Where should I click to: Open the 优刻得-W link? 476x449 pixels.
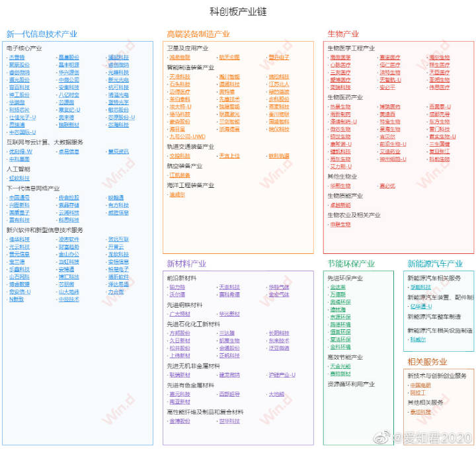click(20, 151)
